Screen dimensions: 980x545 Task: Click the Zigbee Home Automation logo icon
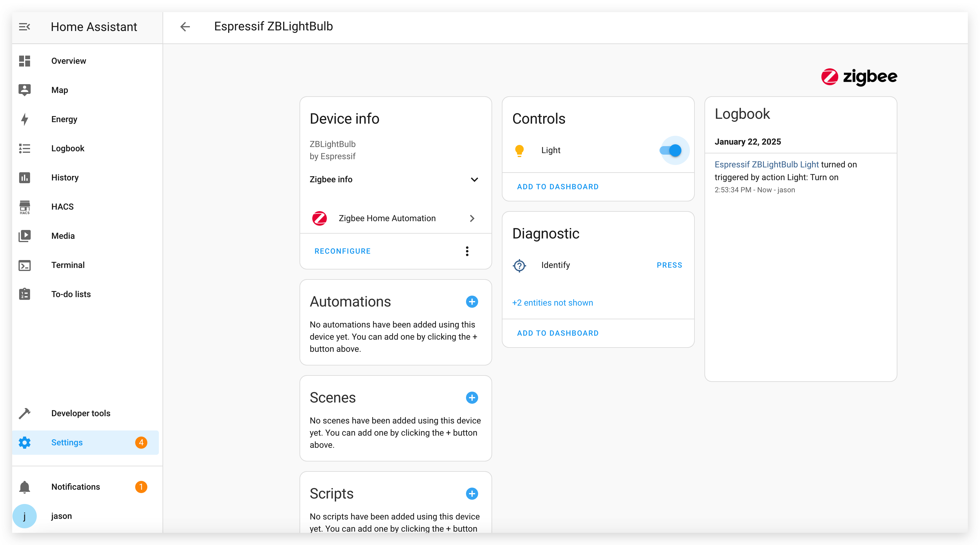click(320, 218)
